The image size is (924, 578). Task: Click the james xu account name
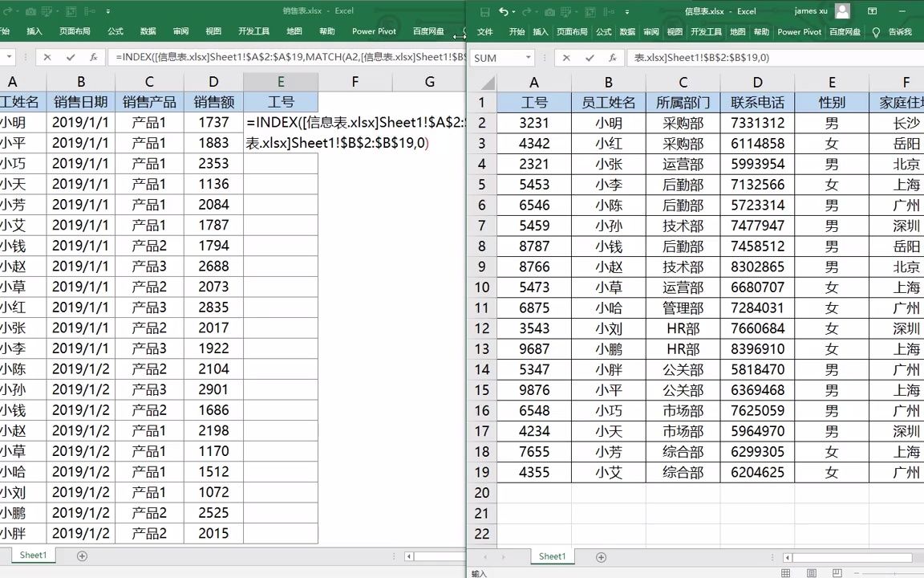tap(813, 11)
